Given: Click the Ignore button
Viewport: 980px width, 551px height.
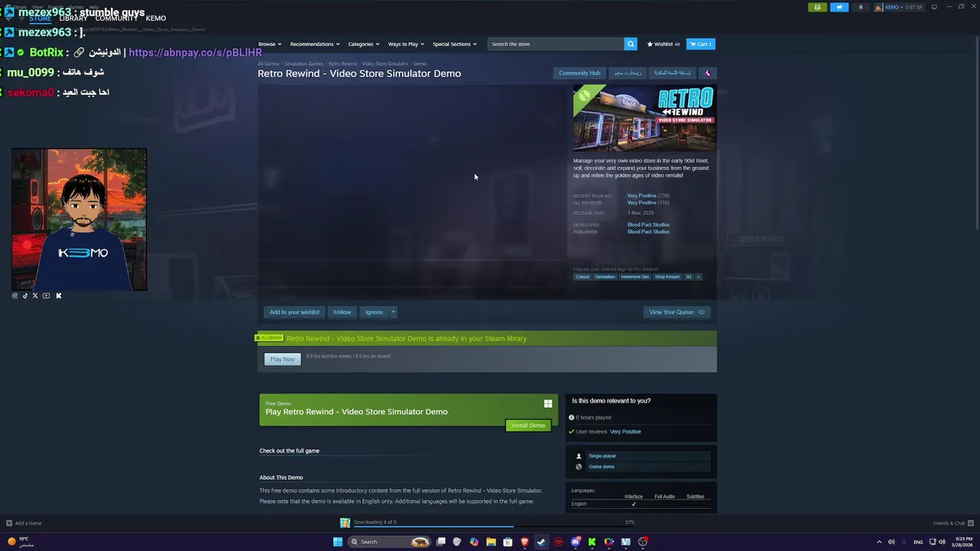Looking at the screenshot, I should click(x=374, y=312).
